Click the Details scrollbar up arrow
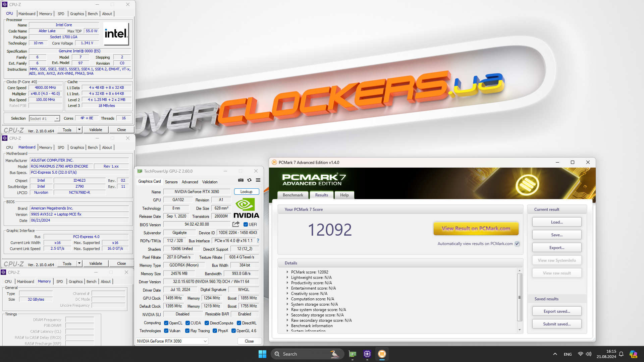The height and width of the screenshot is (362, 644). [520, 270]
